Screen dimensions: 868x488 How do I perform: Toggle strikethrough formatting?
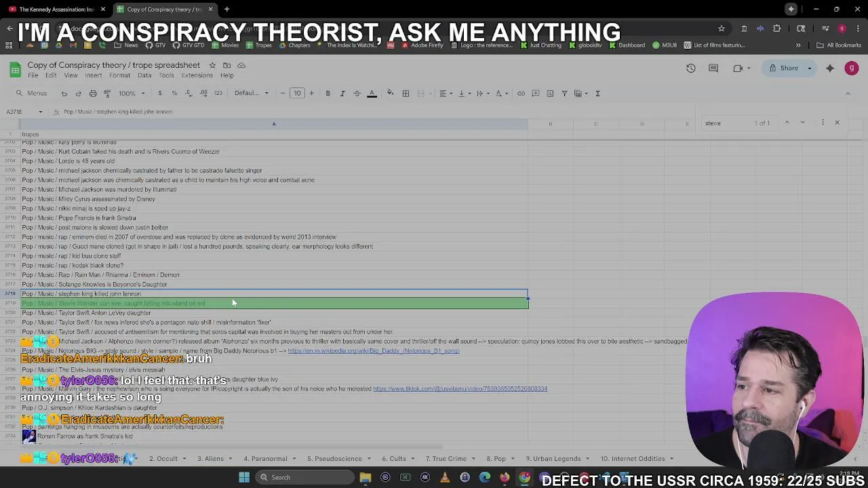tap(357, 94)
